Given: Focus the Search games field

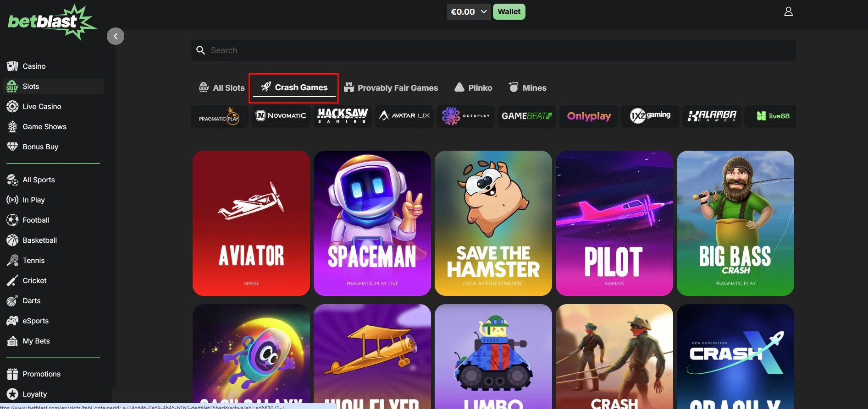Looking at the screenshot, I should coord(493,50).
